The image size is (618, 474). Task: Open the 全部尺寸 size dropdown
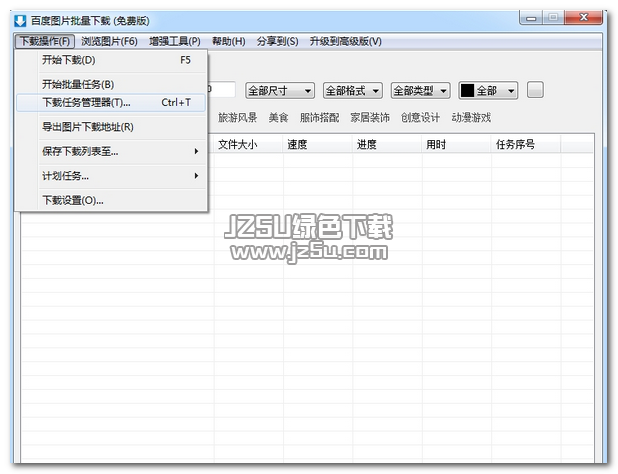coord(280,91)
